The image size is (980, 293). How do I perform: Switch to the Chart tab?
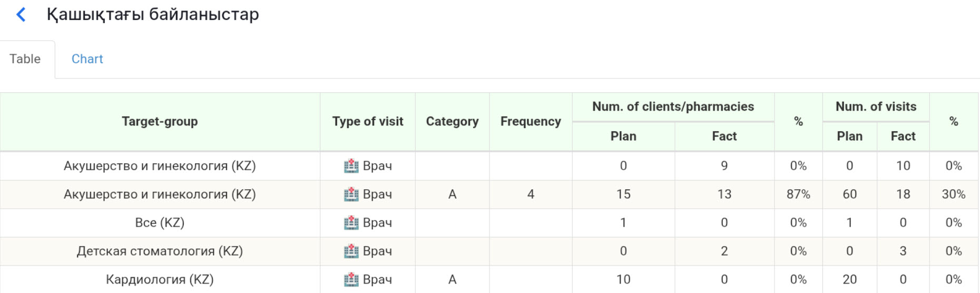(x=87, y=59)
